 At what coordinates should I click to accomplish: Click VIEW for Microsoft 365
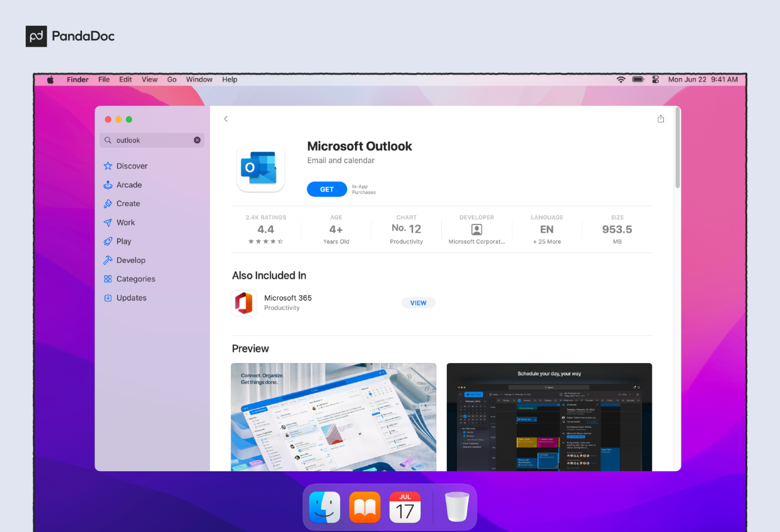(418, 303)
